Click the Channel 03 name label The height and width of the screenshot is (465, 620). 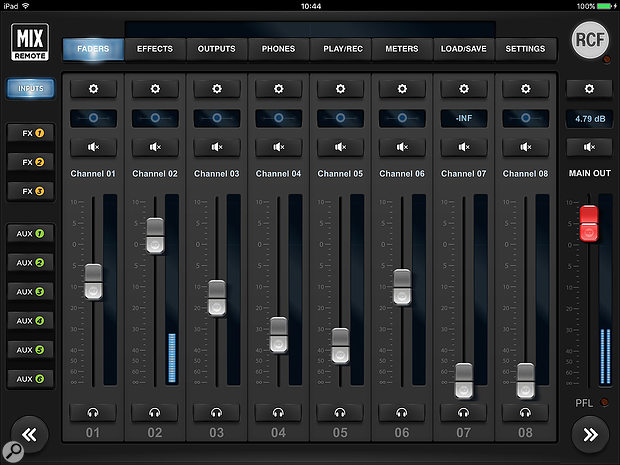[x=217, y=174]
